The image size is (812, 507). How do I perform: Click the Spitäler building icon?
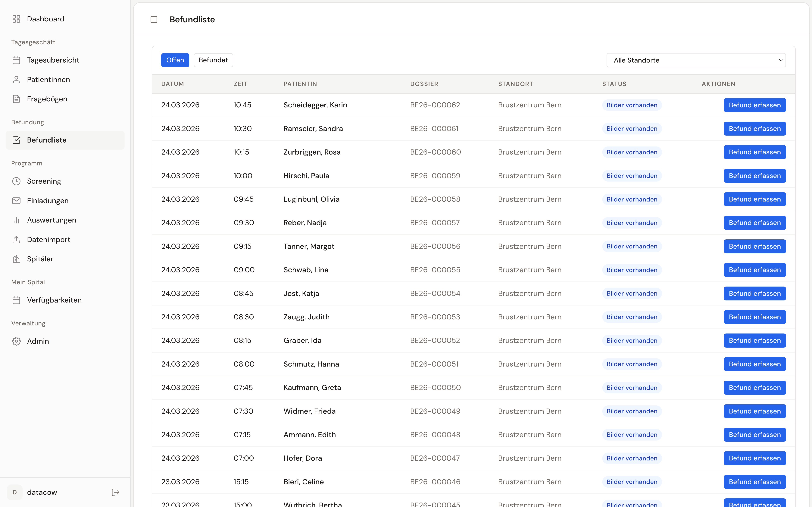[16, 259]
